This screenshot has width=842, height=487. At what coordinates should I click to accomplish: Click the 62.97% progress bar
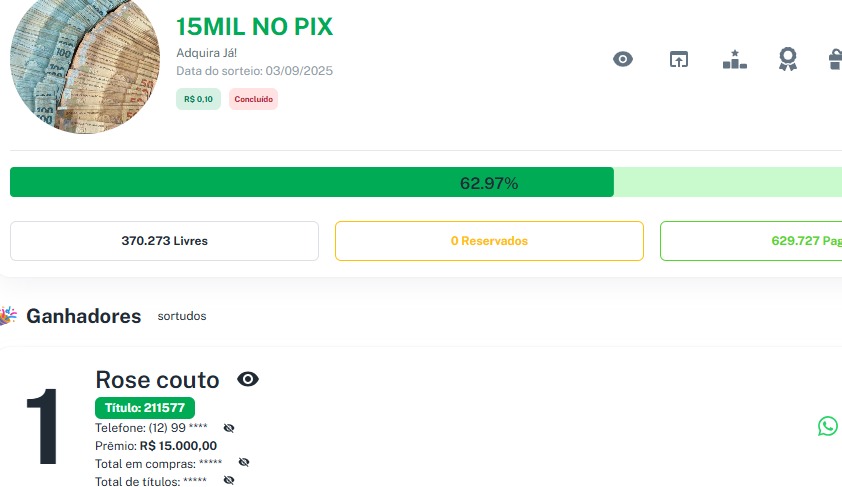[x=426, y=183]
